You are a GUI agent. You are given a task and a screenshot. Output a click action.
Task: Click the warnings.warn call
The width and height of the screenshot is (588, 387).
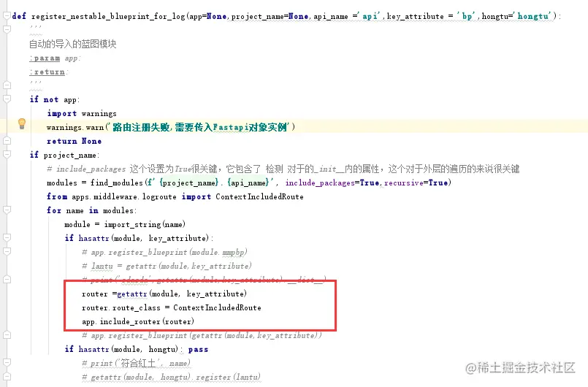(x=171, y=127)
